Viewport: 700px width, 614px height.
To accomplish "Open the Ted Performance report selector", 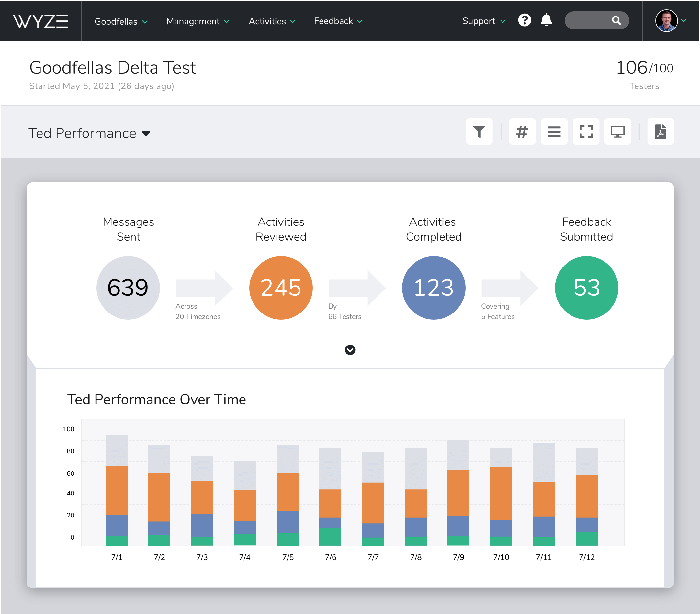I will click(x=90, y=133).
